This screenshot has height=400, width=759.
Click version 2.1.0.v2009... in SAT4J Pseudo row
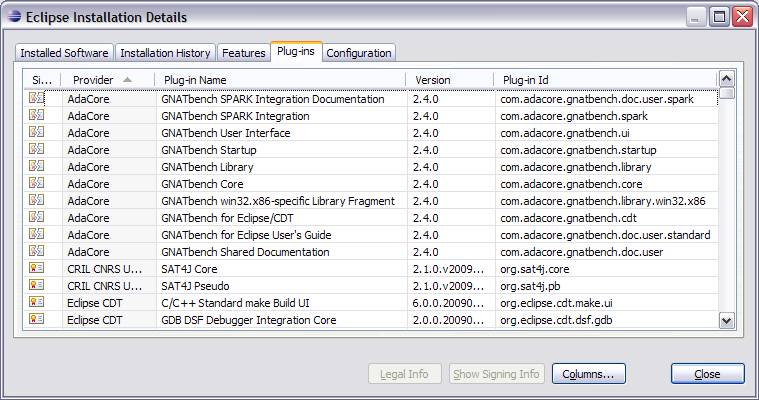click(x=448, y=286)
